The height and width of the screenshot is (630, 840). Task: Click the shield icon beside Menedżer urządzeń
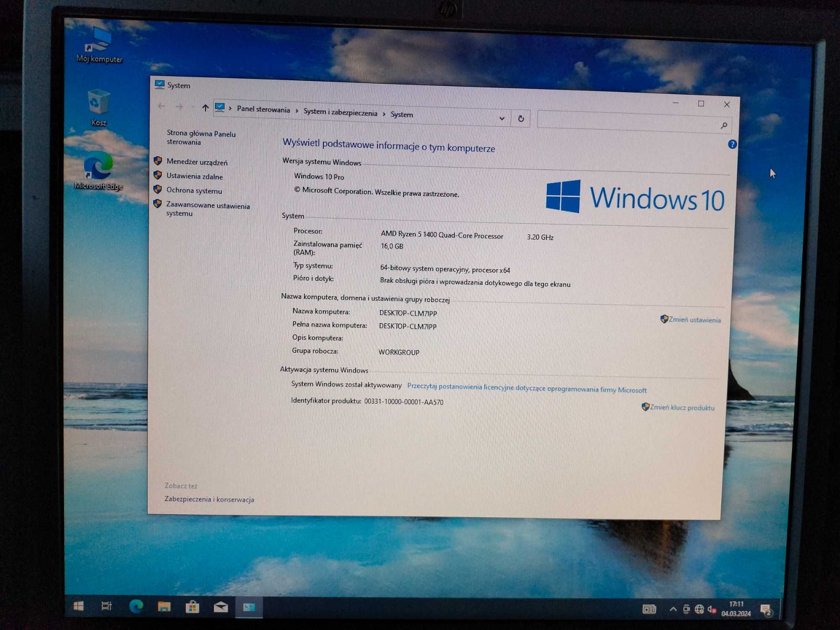click(158, 161)
